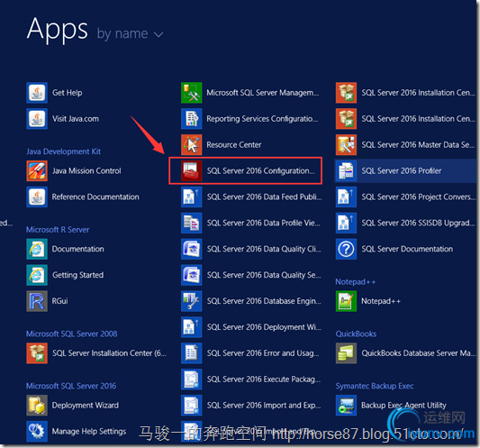Click the 'Visit Java.com' text label
The width and height of the screenshot is (480, 448).
pyautogui.click(x=76, y=119)
